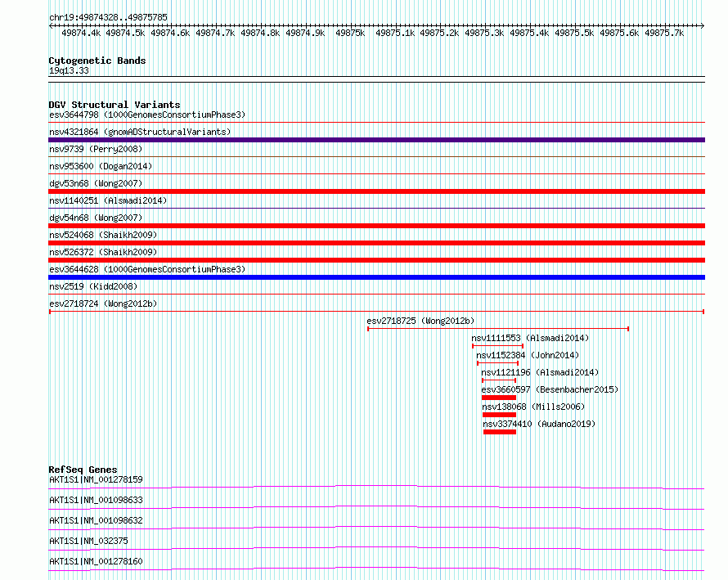
Task: Click the Cytogenetic Bands track heading
Action: 97,61
